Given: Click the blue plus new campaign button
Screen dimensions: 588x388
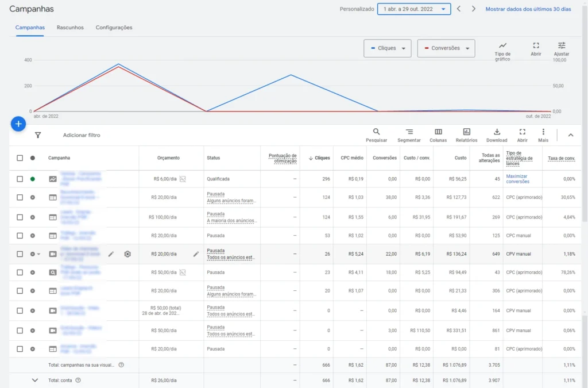Looking at the screenshot, I should pos(18,124).
